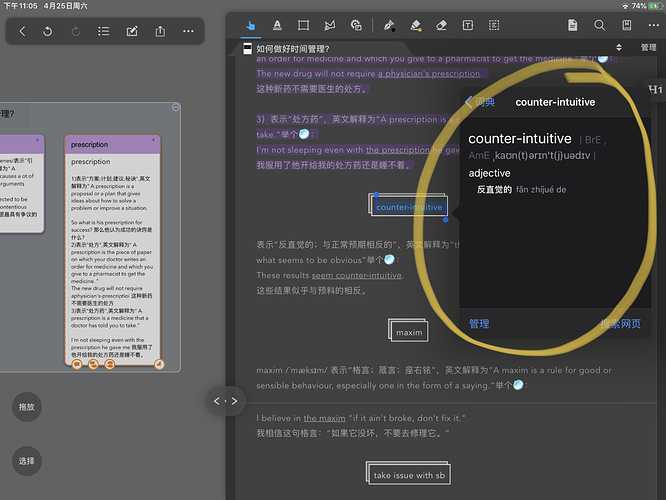Tap battery 74% status indicator
The width and height of the screenshot is (666, 500).
coord(646,6)
